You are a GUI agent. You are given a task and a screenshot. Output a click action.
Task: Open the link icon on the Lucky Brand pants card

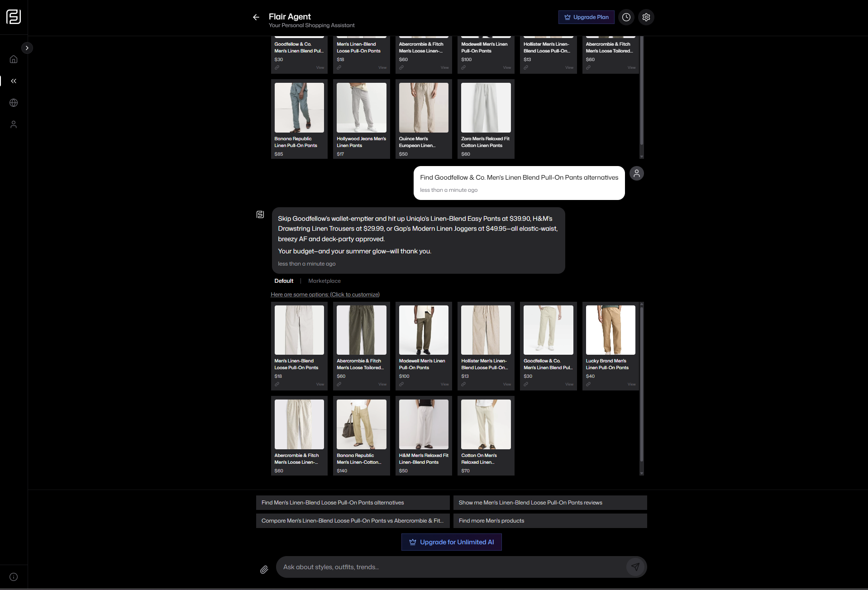pos(588,384)
